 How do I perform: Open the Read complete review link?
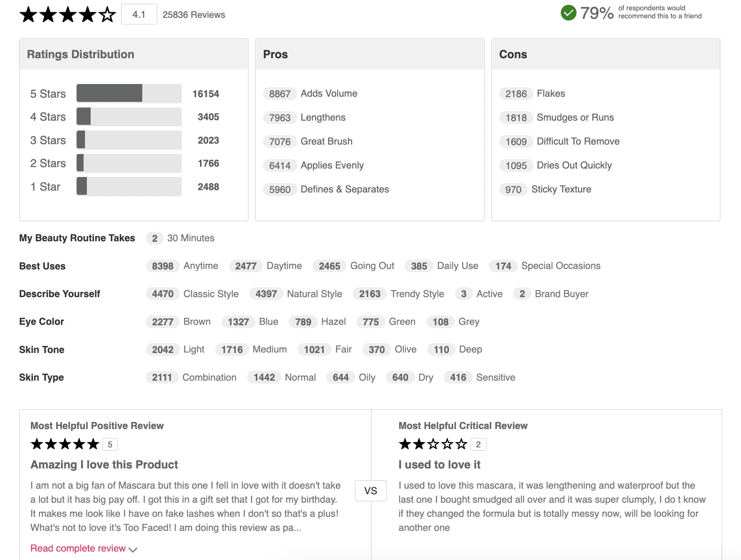tap(78, 548)
